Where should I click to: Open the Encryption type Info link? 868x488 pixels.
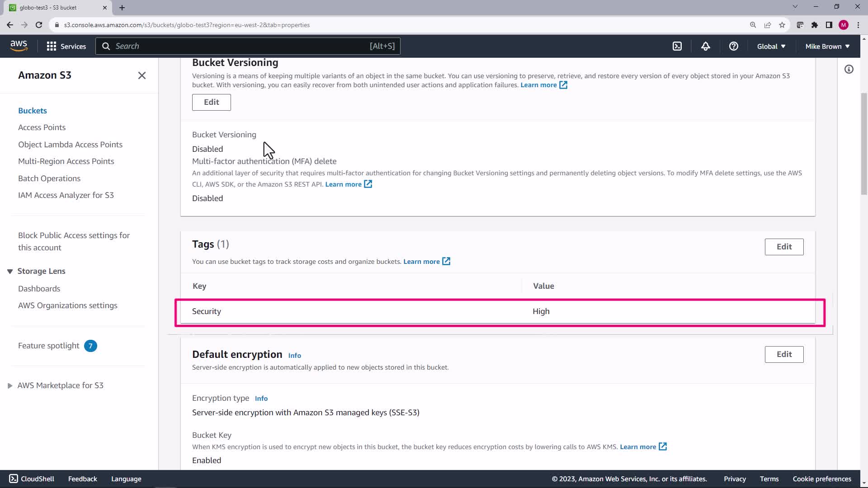261,399
